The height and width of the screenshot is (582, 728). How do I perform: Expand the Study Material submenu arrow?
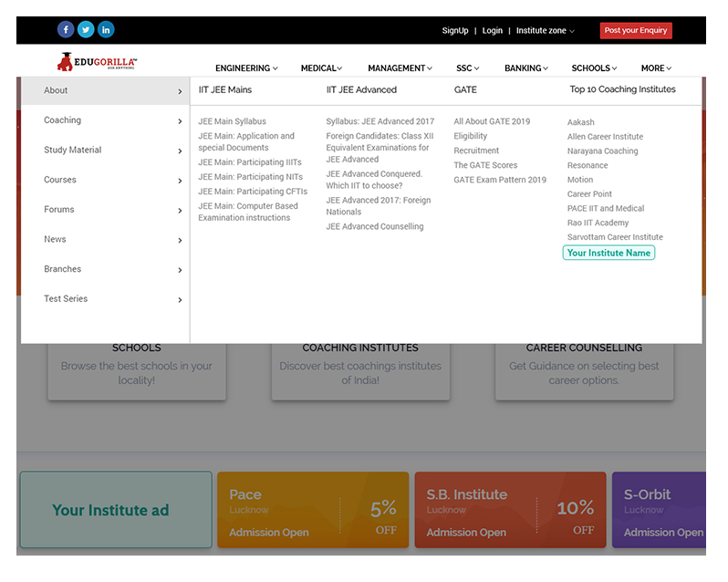(x=180, y=151)
